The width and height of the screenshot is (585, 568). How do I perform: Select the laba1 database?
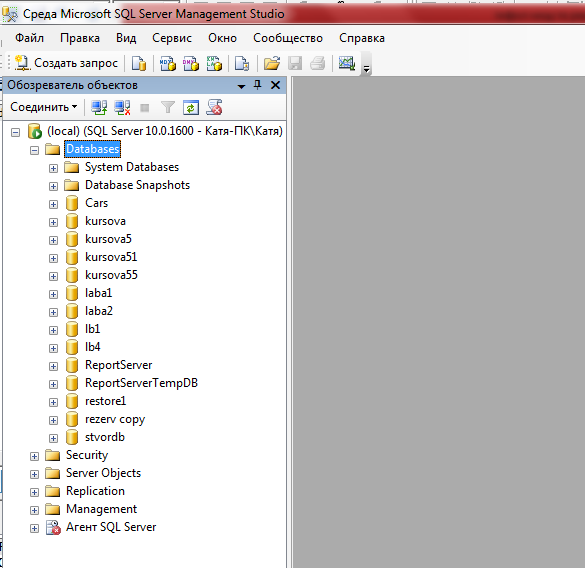(x=98, y=293)
